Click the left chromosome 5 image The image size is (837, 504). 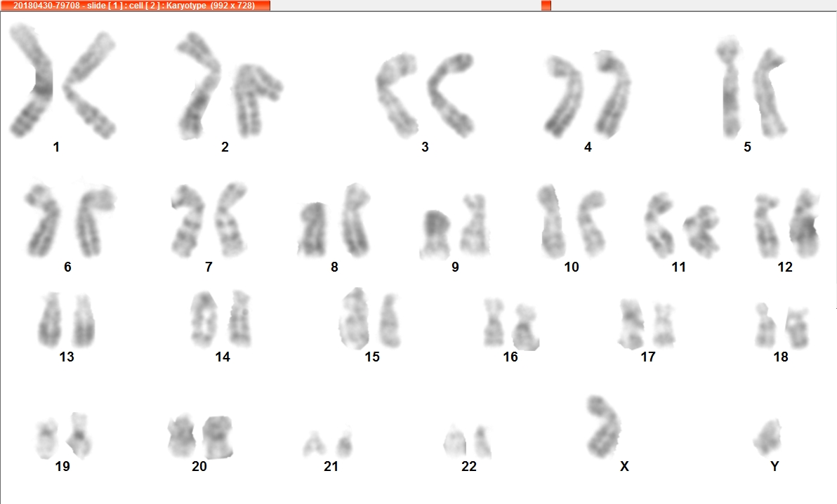pos(729,86)
